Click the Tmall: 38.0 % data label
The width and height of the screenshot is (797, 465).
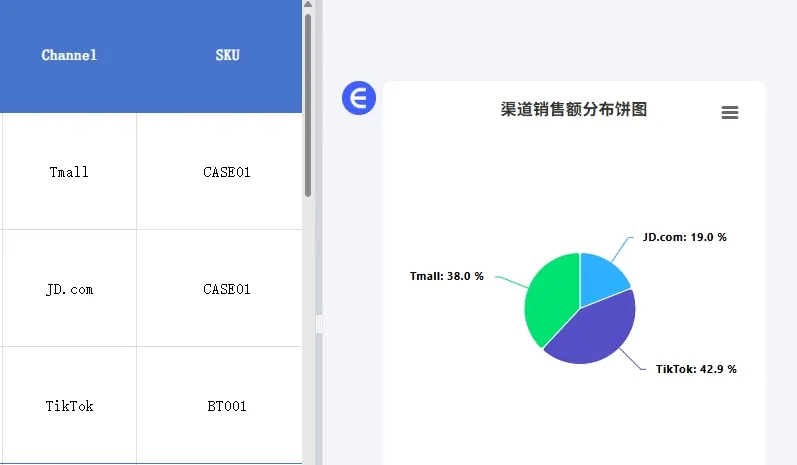pos(447,276)
